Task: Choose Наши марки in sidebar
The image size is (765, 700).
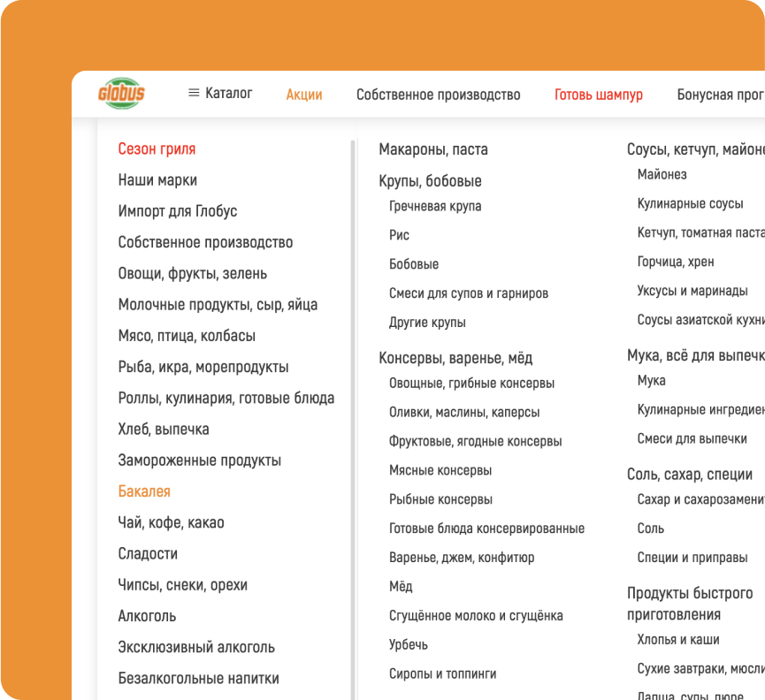Action: coord(157,180)
